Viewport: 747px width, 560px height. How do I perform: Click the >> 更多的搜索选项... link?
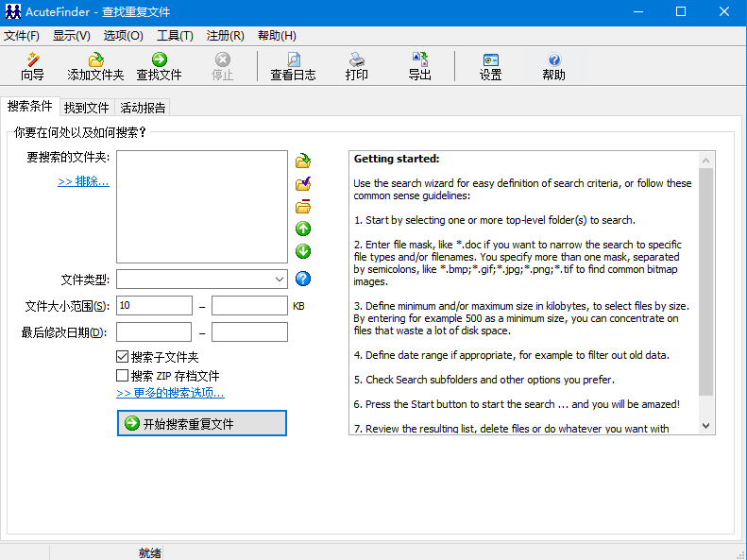[170, 393]
